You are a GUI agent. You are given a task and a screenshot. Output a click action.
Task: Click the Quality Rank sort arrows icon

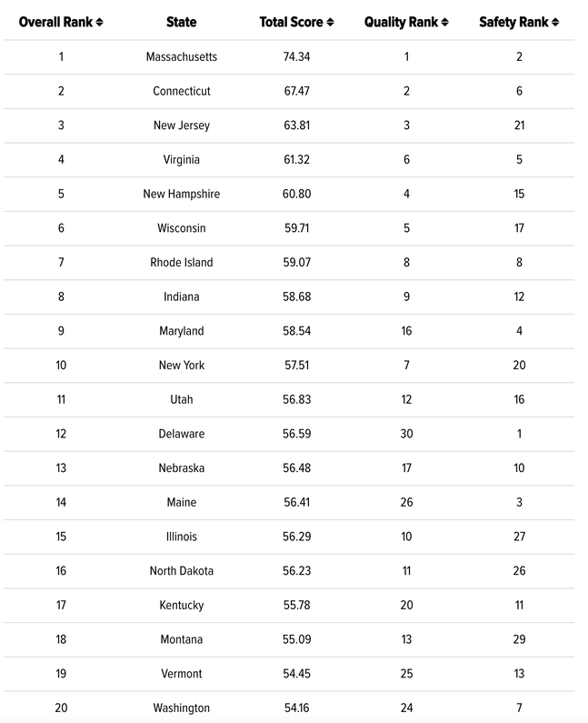click(x=444, y=22)
